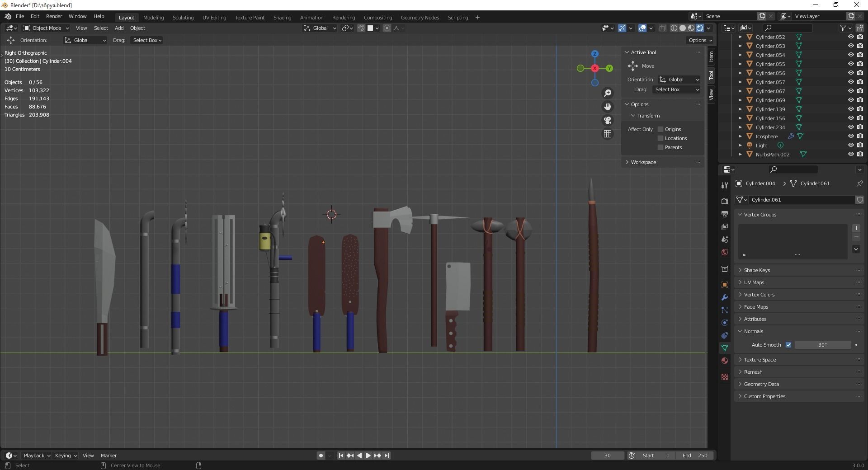Open the viewport Add menu

[x=119, y=28]
